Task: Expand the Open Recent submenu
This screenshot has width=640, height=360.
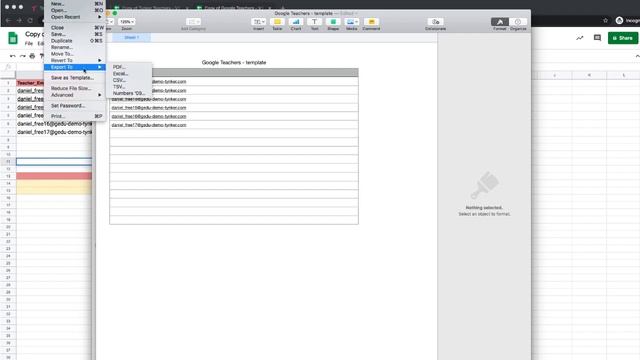Action: point(75,17)
